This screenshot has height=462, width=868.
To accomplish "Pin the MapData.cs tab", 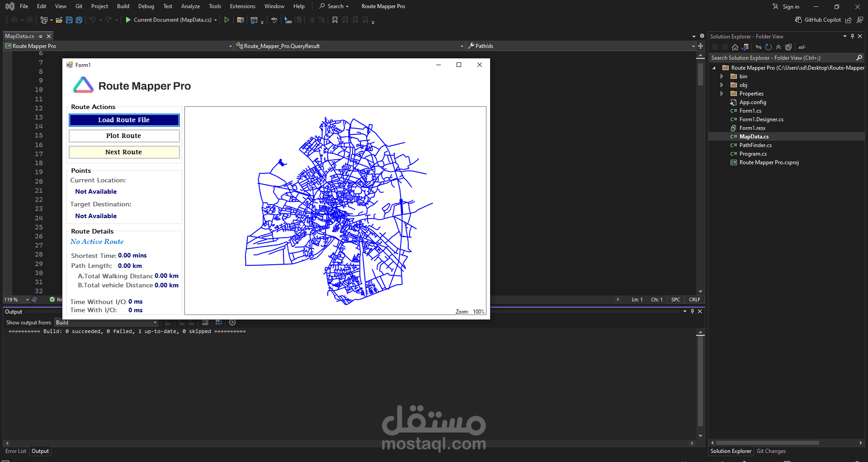I will tap(41, 36).
